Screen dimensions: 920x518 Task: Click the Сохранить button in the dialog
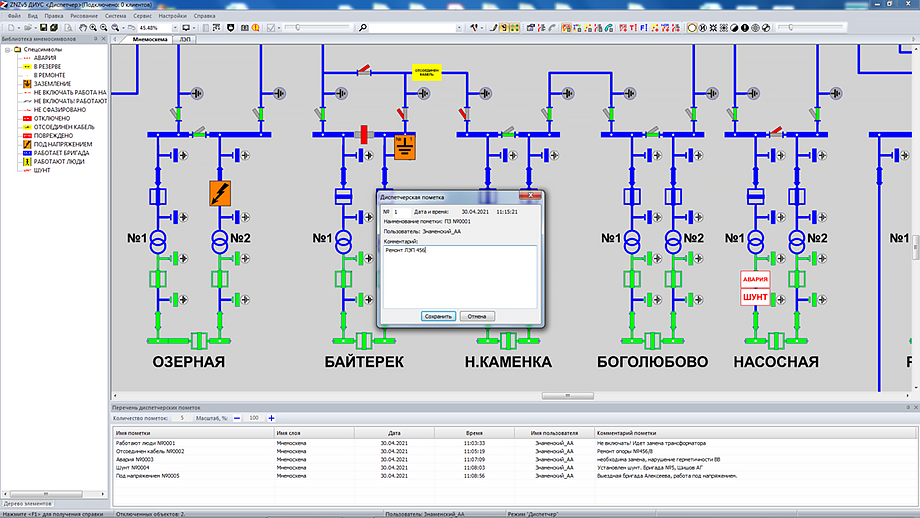[x=438, y=316]
